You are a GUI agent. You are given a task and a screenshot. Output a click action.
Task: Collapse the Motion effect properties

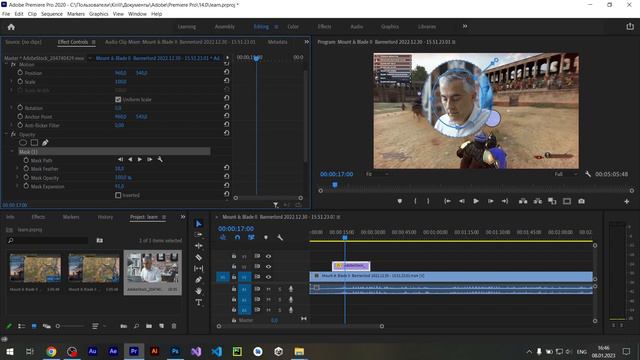(x=6, y=64)
